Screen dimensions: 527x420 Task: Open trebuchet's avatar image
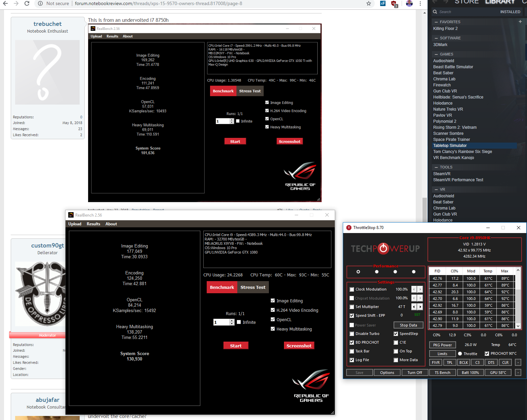coord(47,72)
